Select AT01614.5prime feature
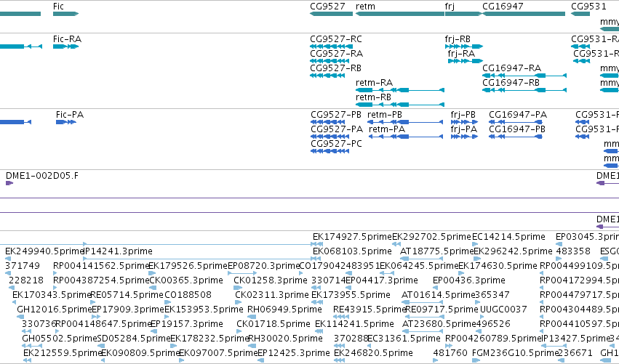Screen dimensions: 619x364 coord(438,296)
